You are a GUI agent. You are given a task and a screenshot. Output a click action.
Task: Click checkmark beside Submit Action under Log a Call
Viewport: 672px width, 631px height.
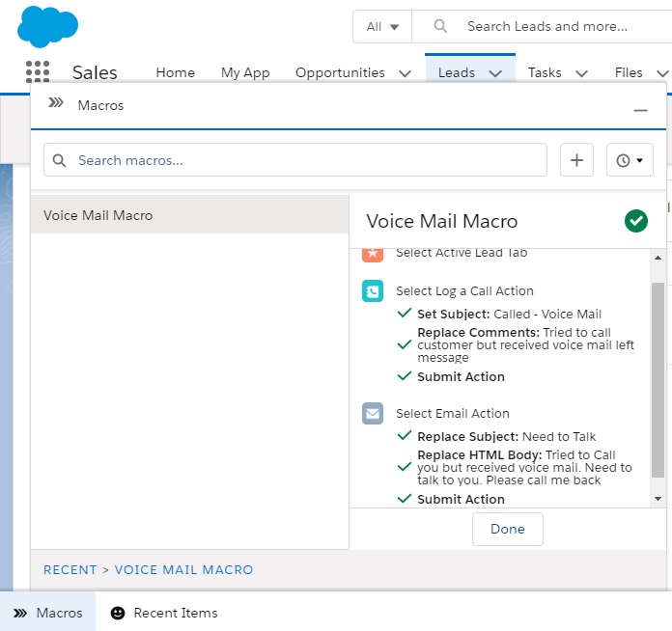pyautogui.click(x=405, y=375)
